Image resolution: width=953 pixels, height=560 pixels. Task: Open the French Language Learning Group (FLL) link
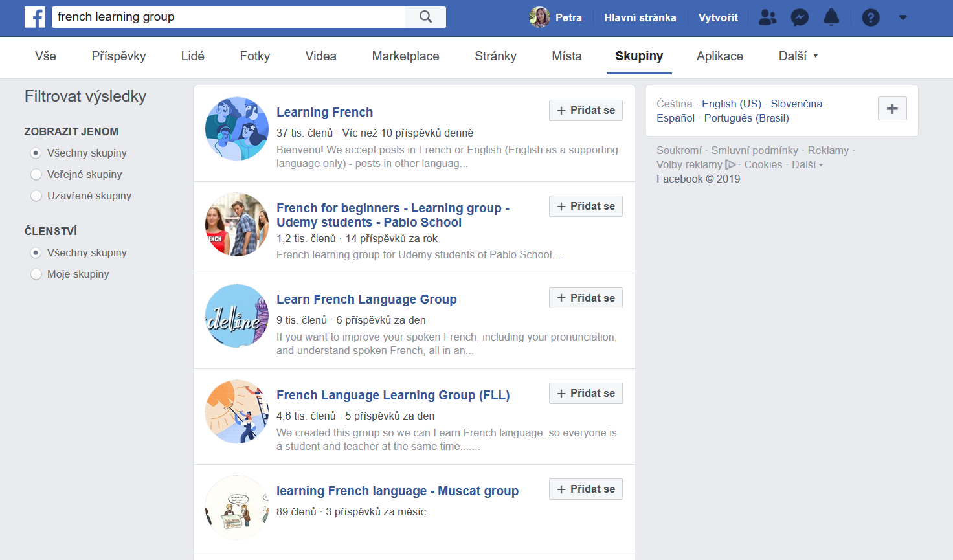click(x=393, y=395)
